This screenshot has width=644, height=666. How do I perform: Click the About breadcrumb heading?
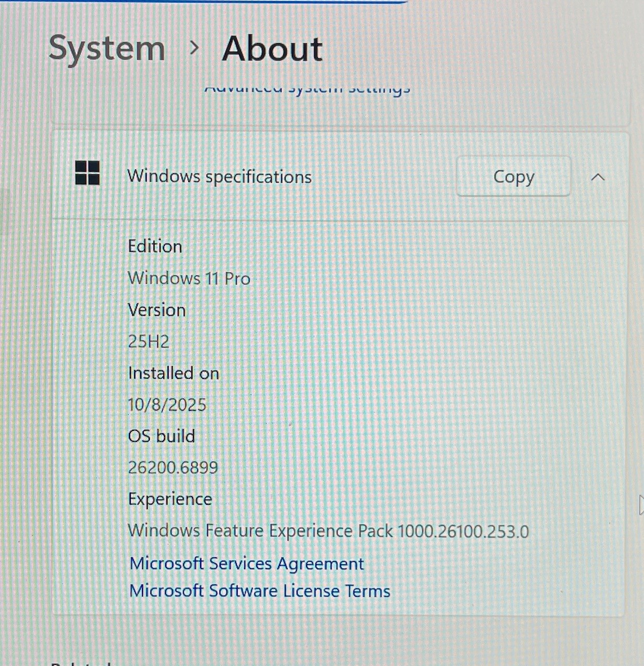(273, 49)
